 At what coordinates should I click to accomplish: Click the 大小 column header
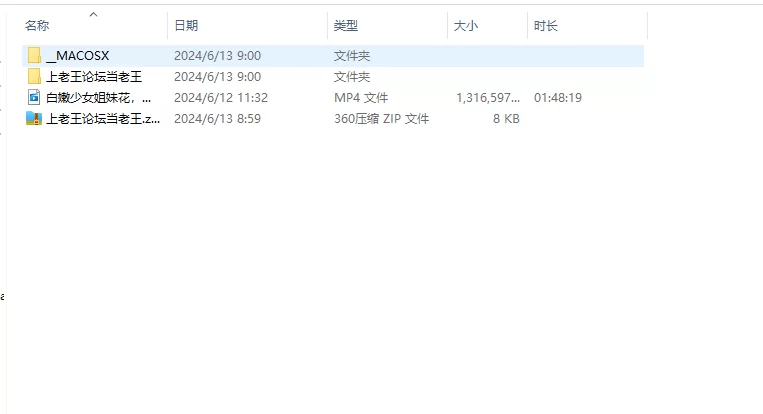(466, 26)
